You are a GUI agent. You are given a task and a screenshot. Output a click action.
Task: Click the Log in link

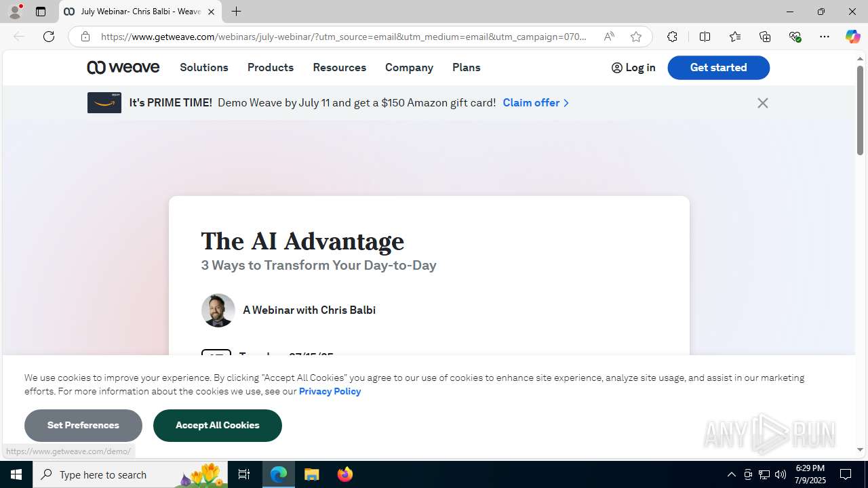click(633, 67)
